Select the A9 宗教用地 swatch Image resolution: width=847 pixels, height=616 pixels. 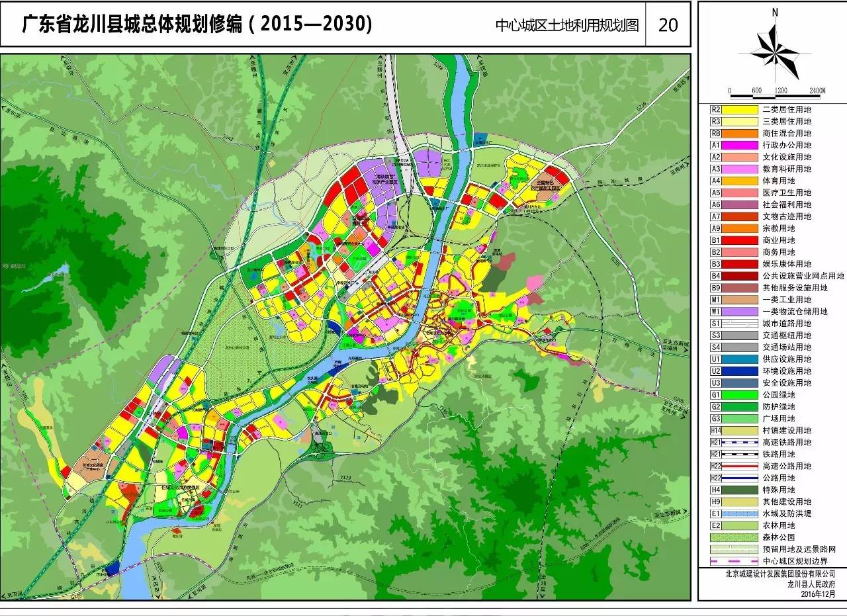740,229
